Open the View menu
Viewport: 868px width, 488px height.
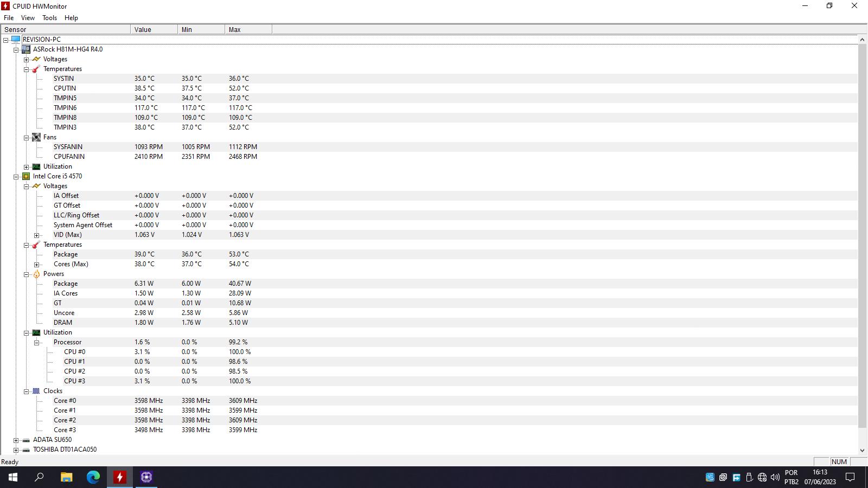[28, 18]
